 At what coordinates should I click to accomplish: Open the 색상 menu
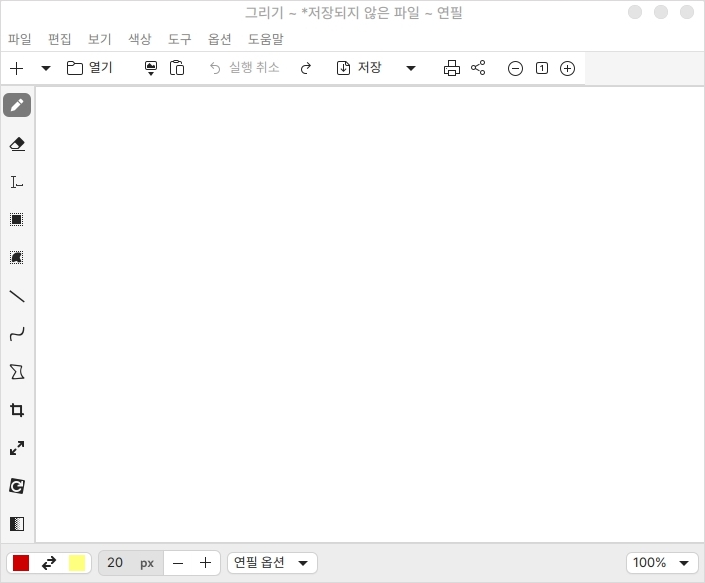pos(139,39)
